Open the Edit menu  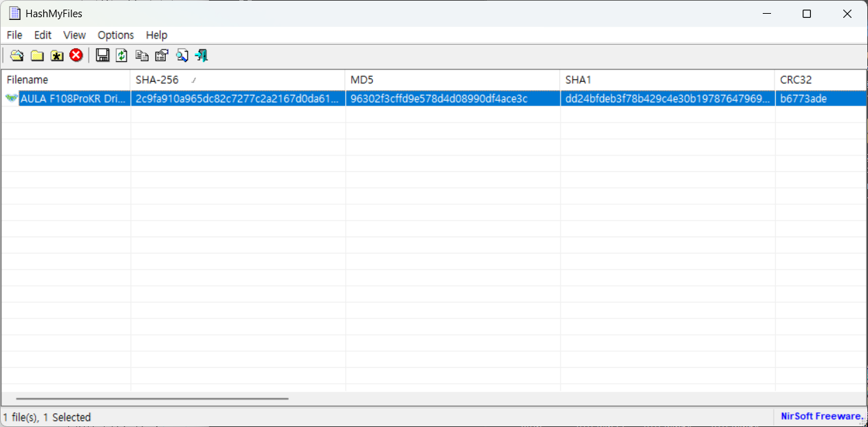pyautogui.click(x=42, y=35)
